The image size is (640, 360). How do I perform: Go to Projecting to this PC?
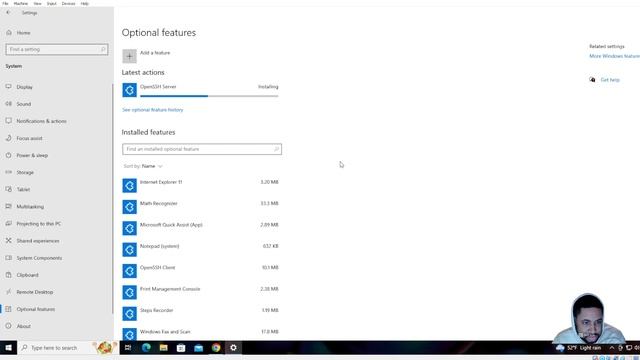pos(38,224)
